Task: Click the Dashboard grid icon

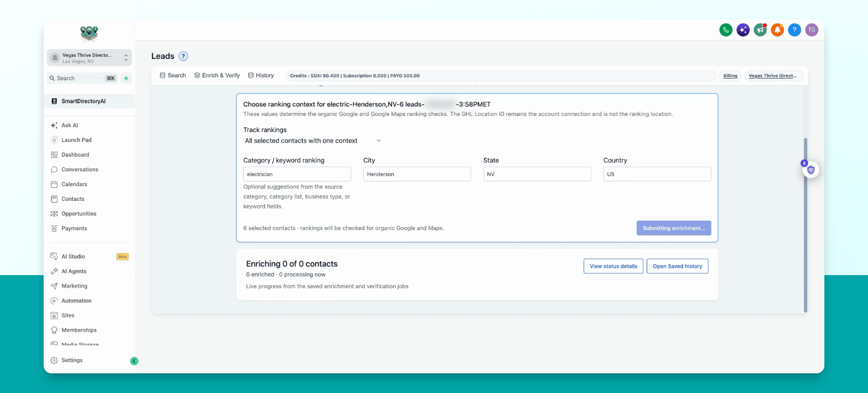Action: 54,155
